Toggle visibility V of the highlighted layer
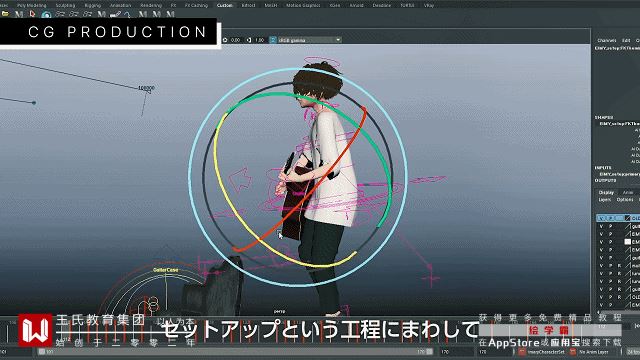 [601, 218]
